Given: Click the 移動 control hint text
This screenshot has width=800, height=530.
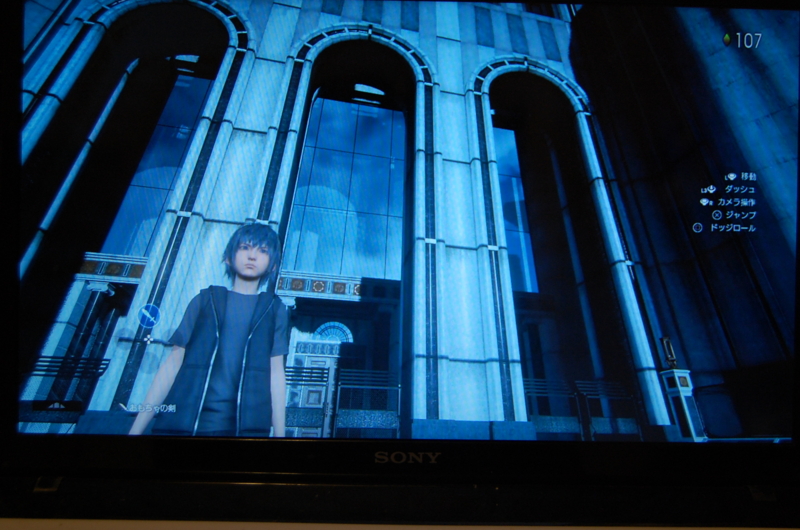Looking at the screenshot, I should tap(748, 176).
